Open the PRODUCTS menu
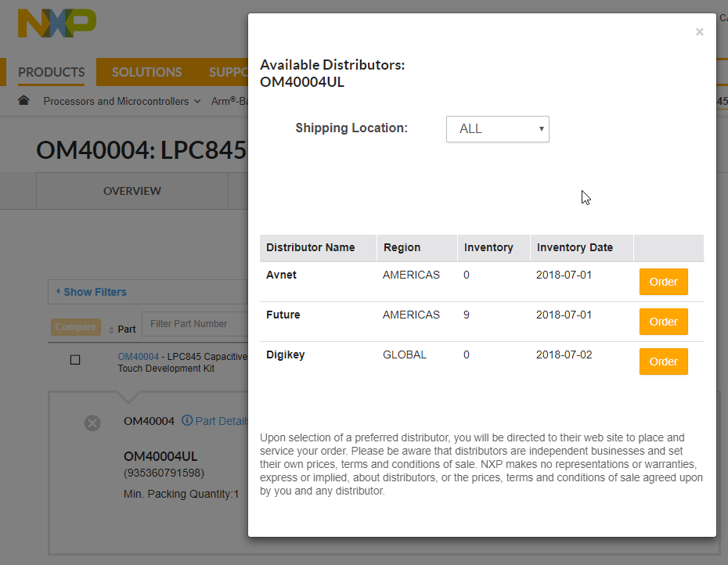This screenshot has width=728, height=565. coord(52,72)
